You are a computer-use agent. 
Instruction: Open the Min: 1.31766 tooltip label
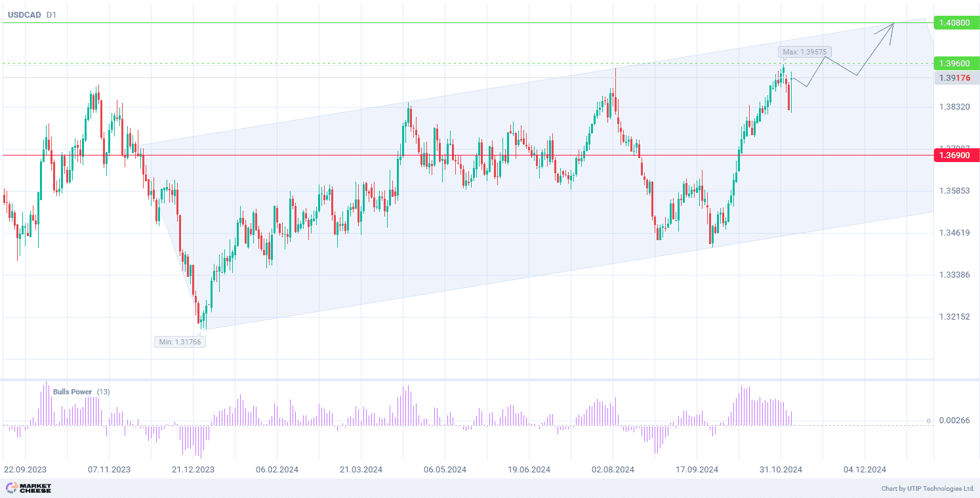(180, 342)
